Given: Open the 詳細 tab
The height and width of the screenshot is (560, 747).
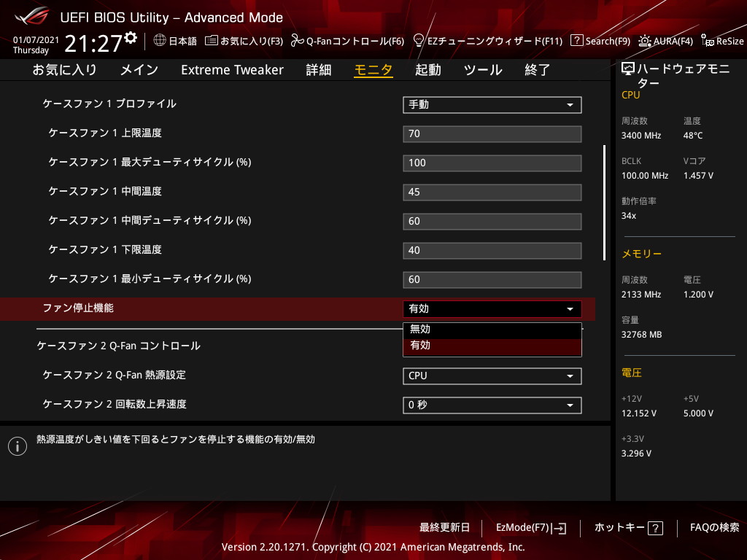Looking at the screenshot, I should coord(319,70).
